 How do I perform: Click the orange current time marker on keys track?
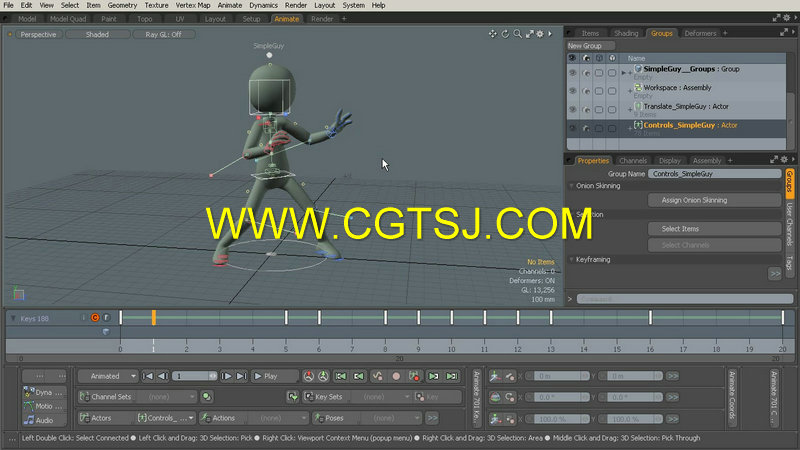(154, 317)
